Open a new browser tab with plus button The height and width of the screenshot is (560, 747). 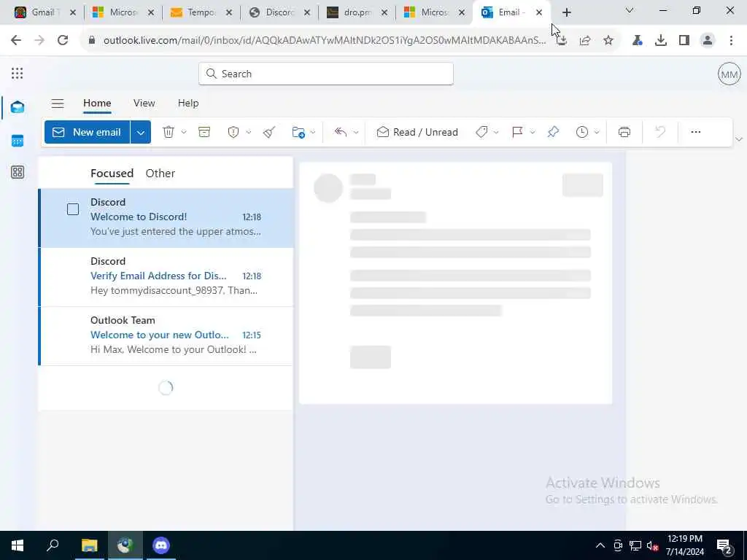click(x=566, y=12)
